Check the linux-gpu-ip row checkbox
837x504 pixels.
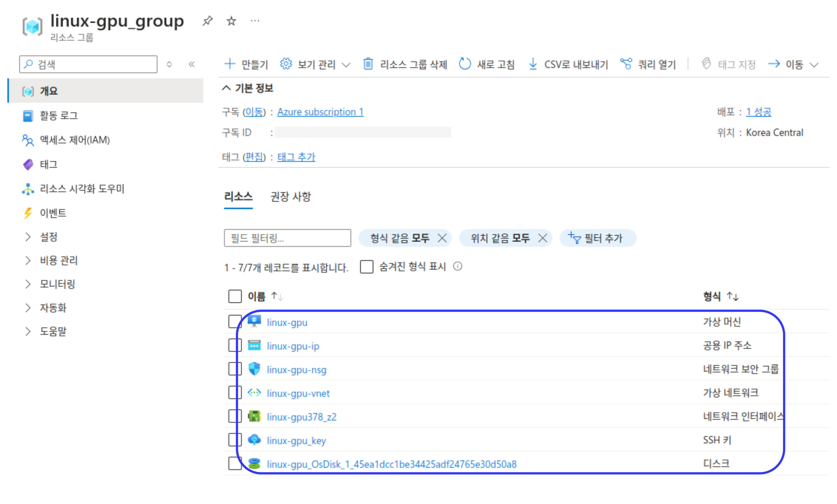(235, 345)
